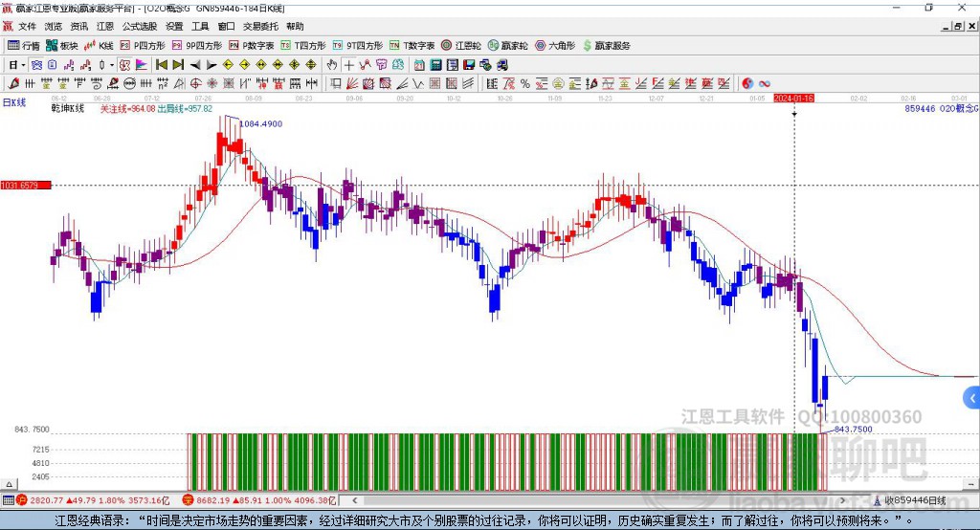Switch to the 收859446日线 tab
Screen dimensions: 980x530
click(913, 499)
